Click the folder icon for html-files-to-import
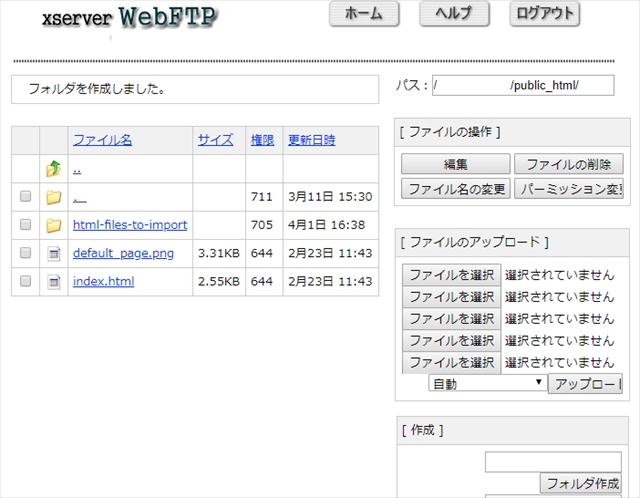640x498 pixels. (53, 225)
